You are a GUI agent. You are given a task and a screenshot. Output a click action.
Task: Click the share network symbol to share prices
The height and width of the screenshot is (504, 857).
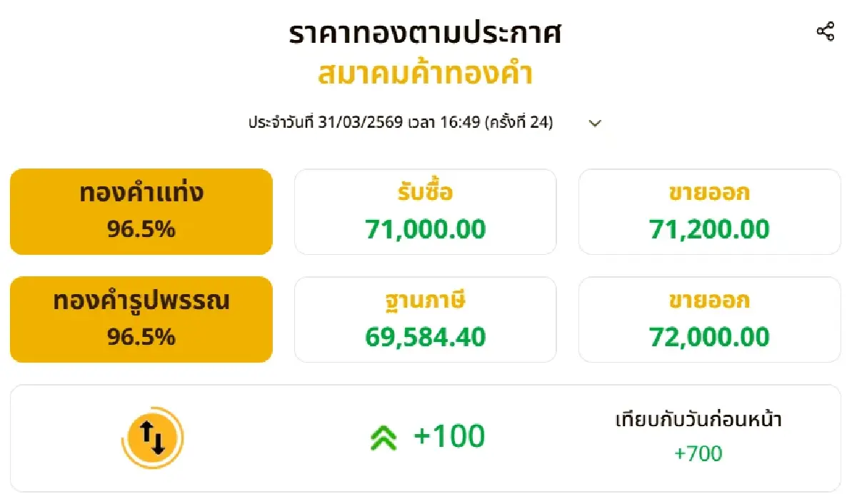click(x=826, y=31)
